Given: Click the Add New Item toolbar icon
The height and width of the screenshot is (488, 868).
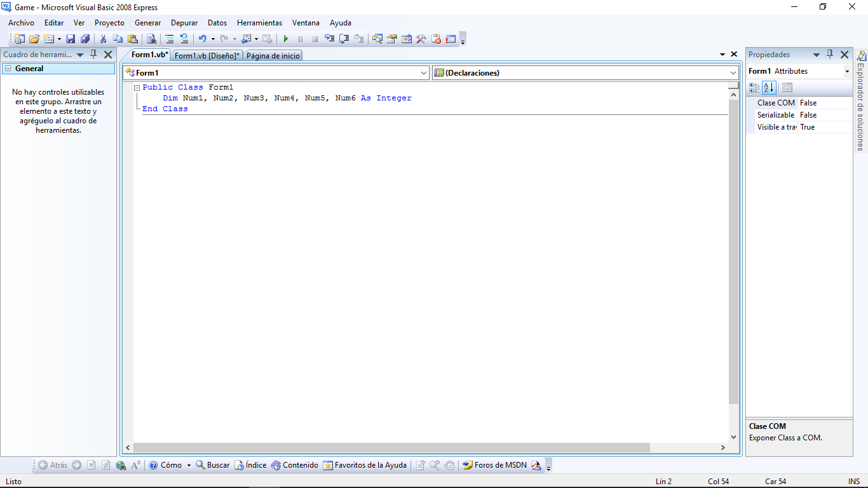Looking at the screenshot, I should click(49, 39).
